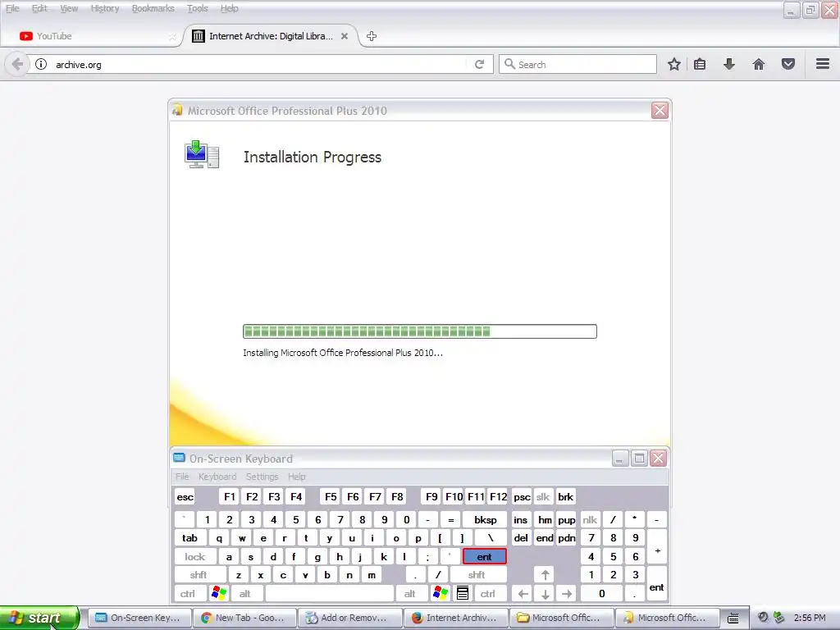Screen dimensions: 840x630
Task: Click the Pocket save icon
Action: (x=788, y=64)
